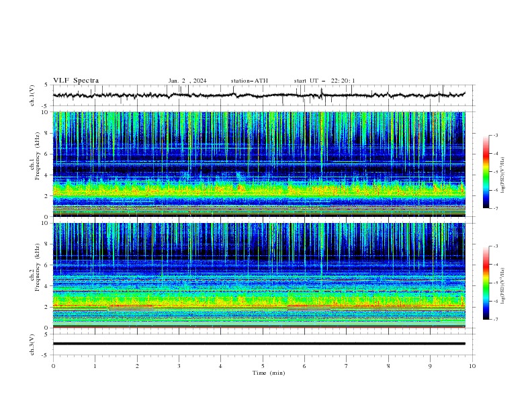Click the "-7" tick on ch.1 colorbar
This screenshot has width=532, height=411.
click(x=495, y=209)
